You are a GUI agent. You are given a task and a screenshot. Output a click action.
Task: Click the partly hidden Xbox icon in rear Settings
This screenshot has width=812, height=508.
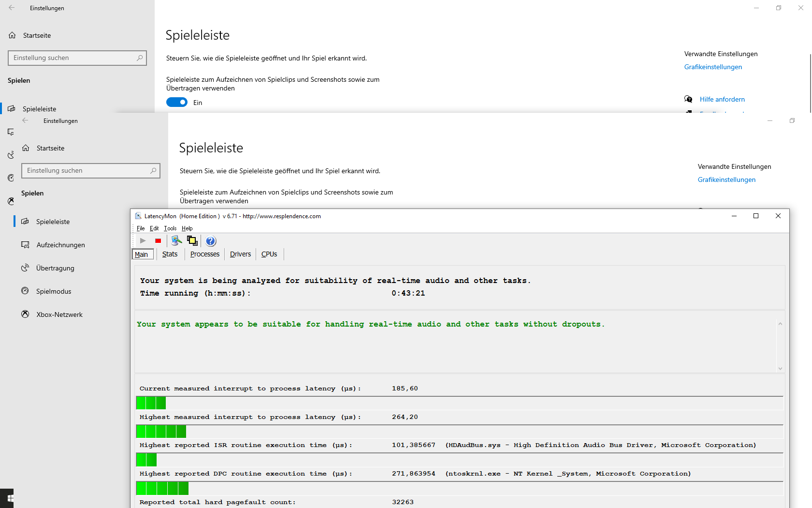click(11, 201)
